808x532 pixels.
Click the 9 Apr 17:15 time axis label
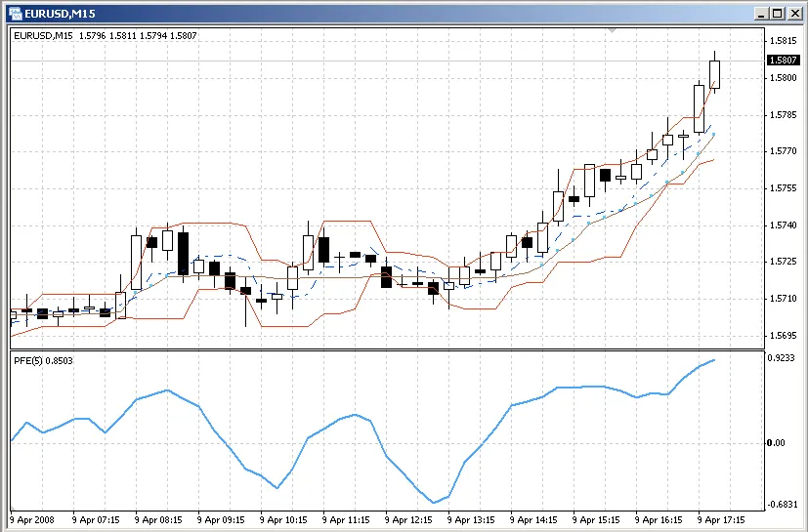722,519
